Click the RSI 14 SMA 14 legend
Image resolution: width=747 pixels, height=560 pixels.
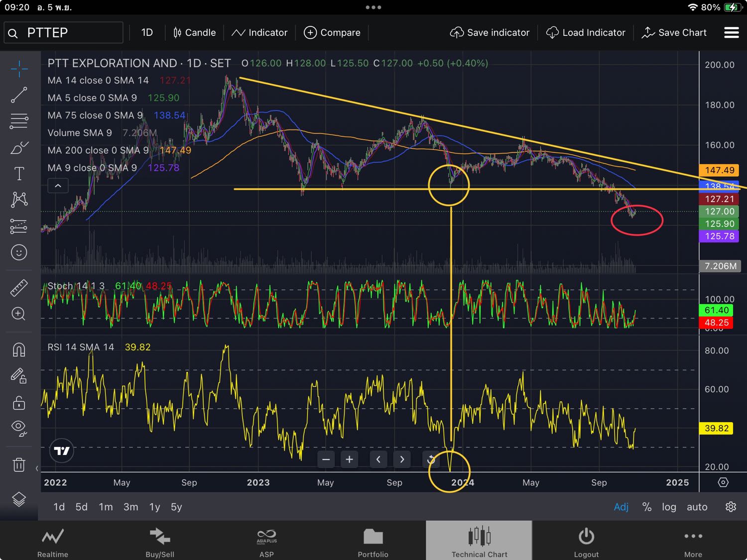(x=81, y=347)
